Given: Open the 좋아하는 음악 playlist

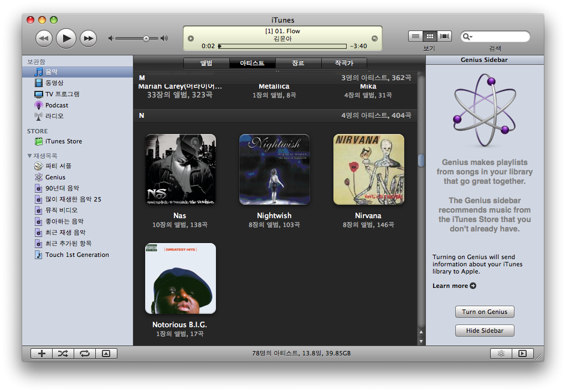Looking at the screenshot, I should (78, 221).
